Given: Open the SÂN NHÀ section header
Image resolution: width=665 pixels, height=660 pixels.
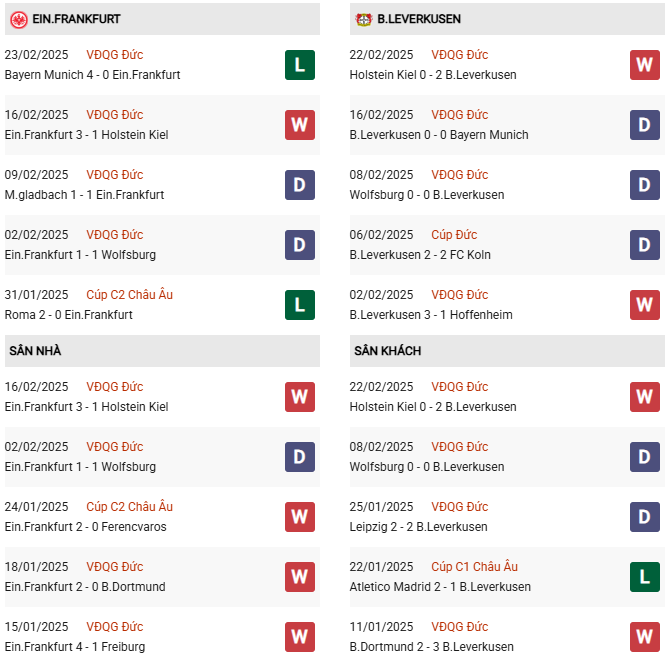Looking at the screenshot, I should [35, 351].
